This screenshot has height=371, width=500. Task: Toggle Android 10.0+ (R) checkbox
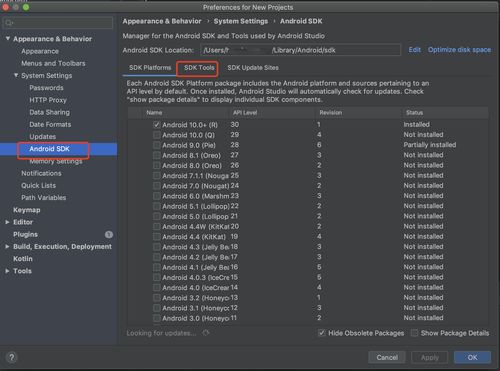point(156,125)
